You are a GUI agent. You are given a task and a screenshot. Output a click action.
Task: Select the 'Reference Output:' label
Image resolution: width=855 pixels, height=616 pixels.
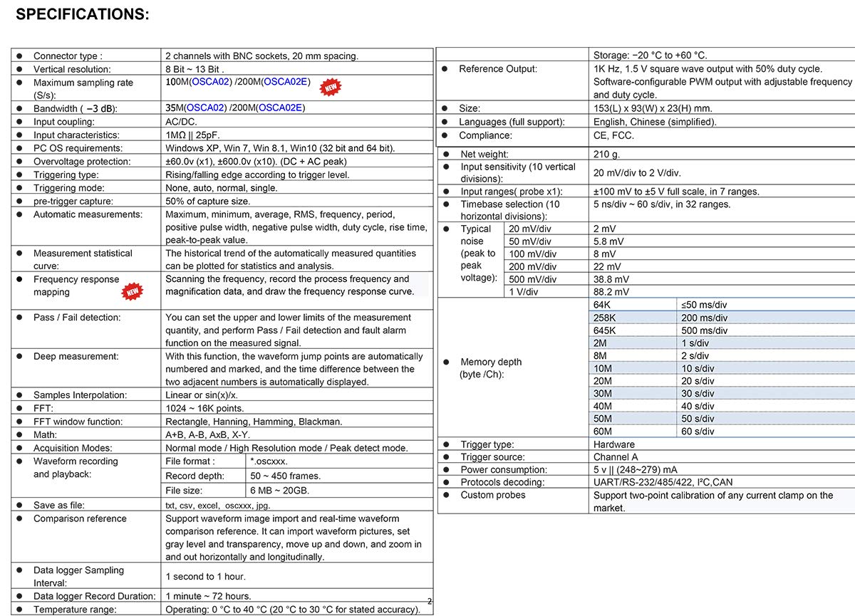[x=498, y=69]
